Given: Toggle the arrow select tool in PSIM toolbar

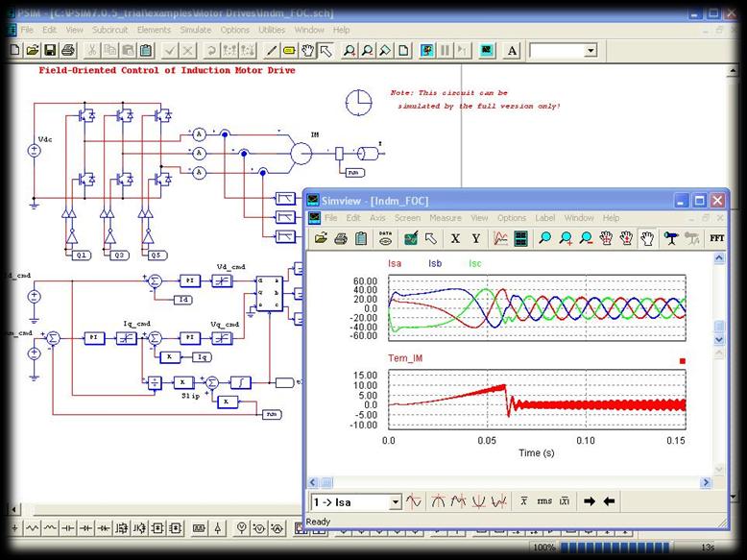Looking at the screenshot, I should pyautogui.click(x=325, y=50).
